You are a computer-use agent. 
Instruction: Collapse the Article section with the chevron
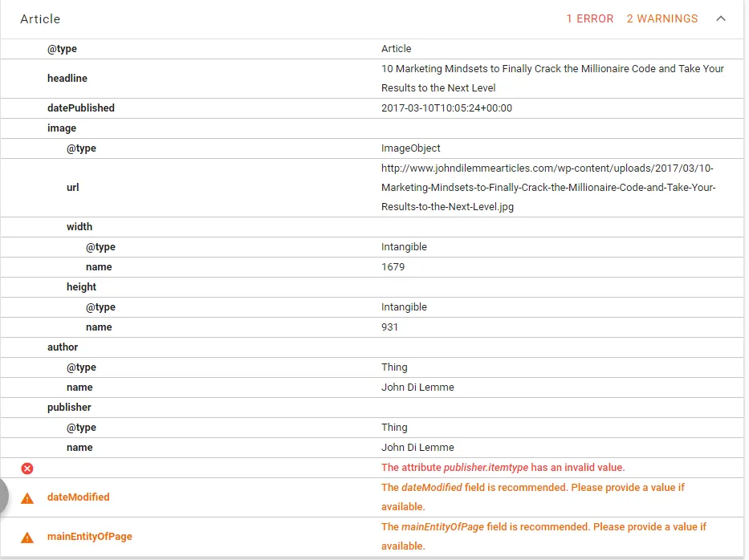click(721, 18)
